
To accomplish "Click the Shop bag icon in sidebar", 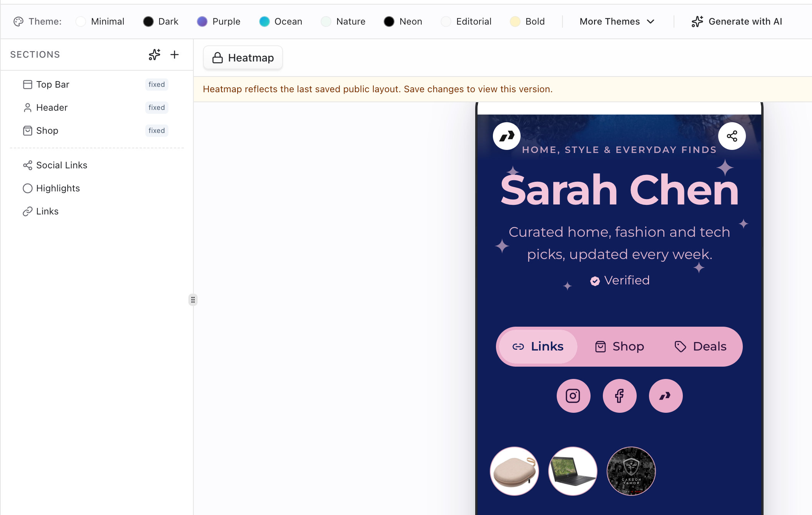I will click(x=27, y=131).
